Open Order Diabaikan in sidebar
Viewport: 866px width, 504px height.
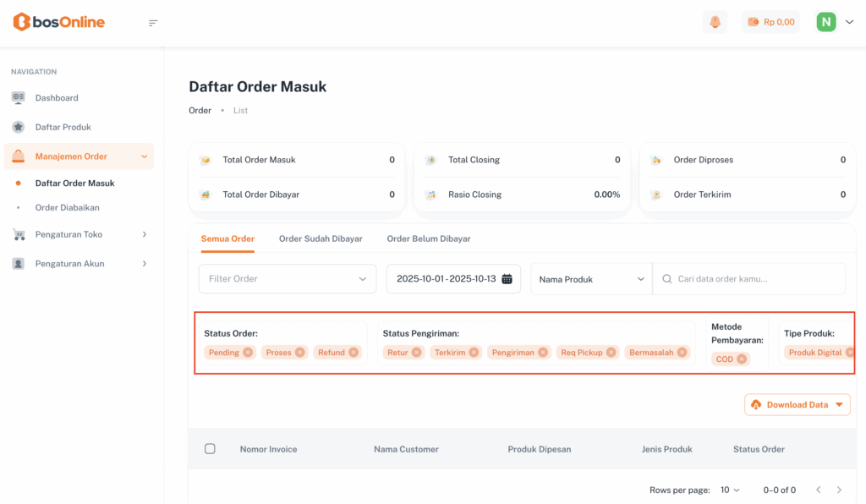(68, 207)
